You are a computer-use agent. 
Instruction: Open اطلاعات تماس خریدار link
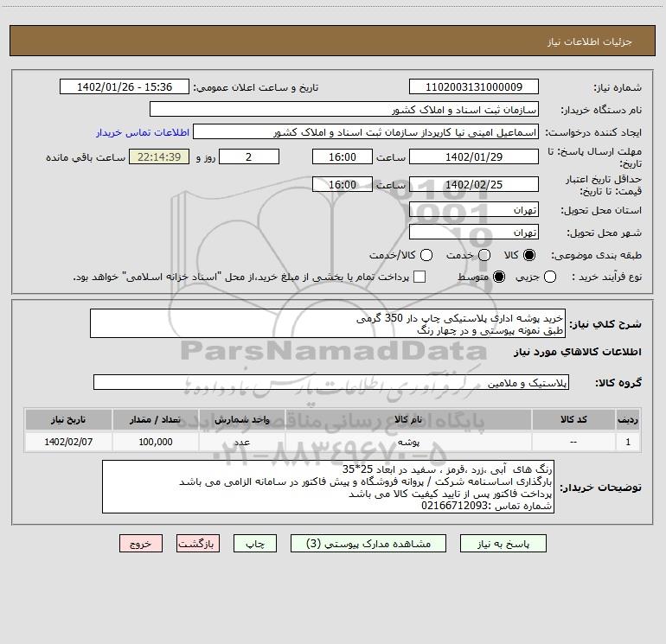[x=143, y=132]
